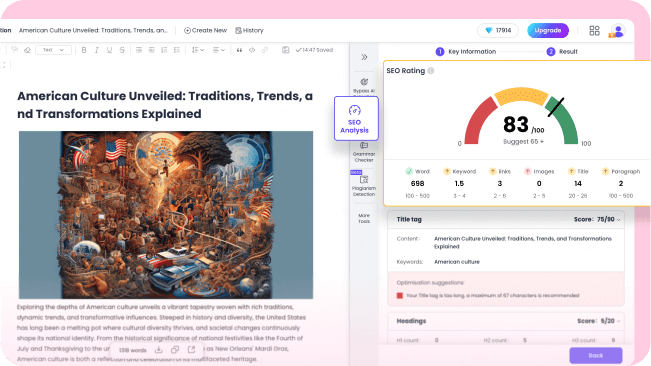
Task: Insert a numbered list
Action: coord(164,50)
